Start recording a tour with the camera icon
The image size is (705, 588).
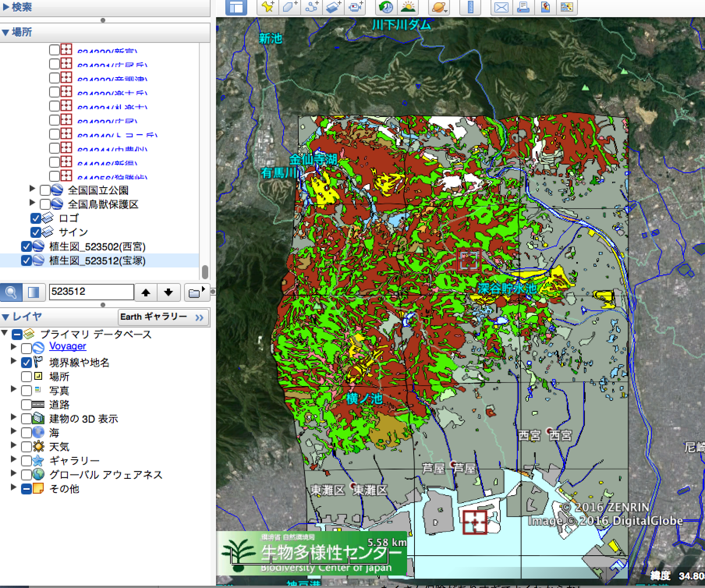[355, 7]
